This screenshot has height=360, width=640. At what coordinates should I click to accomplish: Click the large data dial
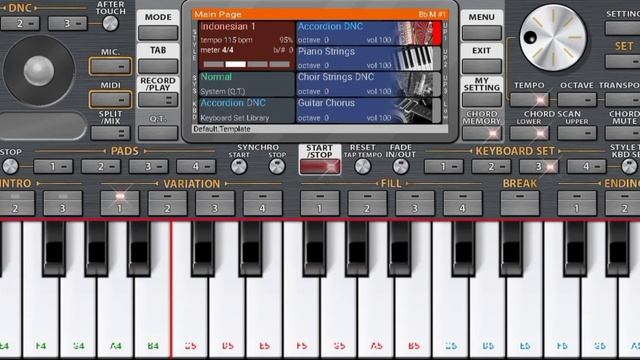(553, 38)
